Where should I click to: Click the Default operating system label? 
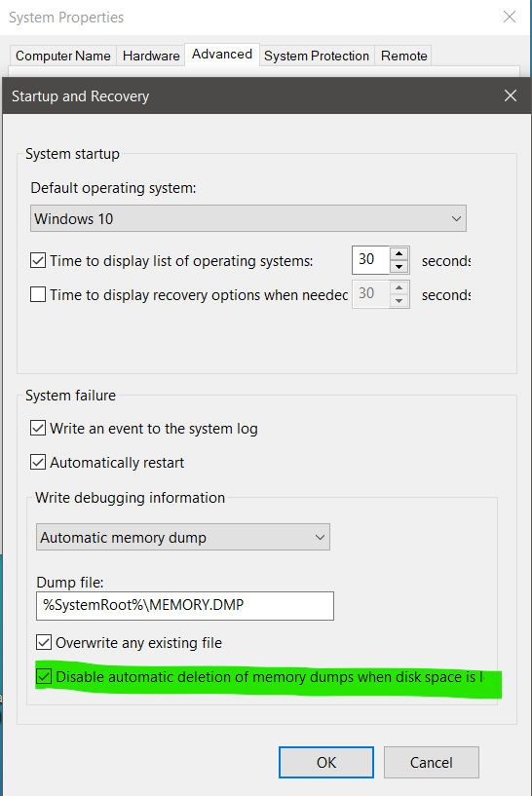click(x=113, y=188)
